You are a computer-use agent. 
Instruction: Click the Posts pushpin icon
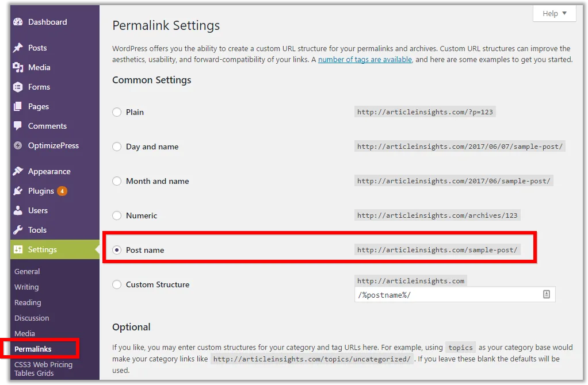click(x=18, y=48)
